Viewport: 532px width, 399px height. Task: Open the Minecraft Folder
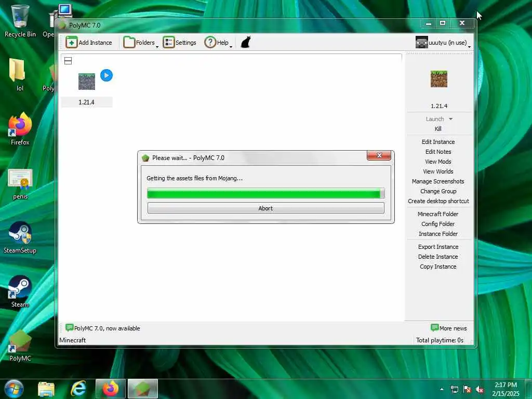[x=438, y=214]
